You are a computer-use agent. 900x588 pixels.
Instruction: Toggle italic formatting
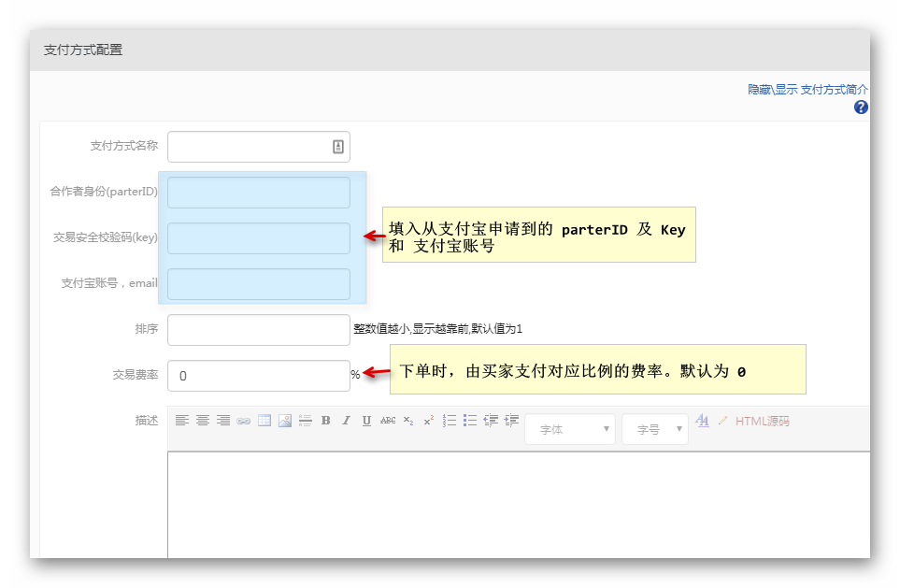click(346, 421)
